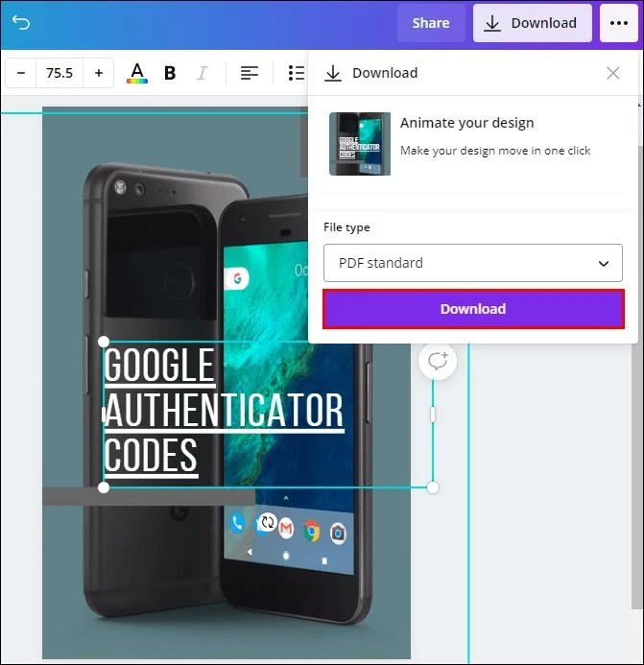Click the rotate handle below the text box
This screenshot has height=665, width=644.
point(267,522)
